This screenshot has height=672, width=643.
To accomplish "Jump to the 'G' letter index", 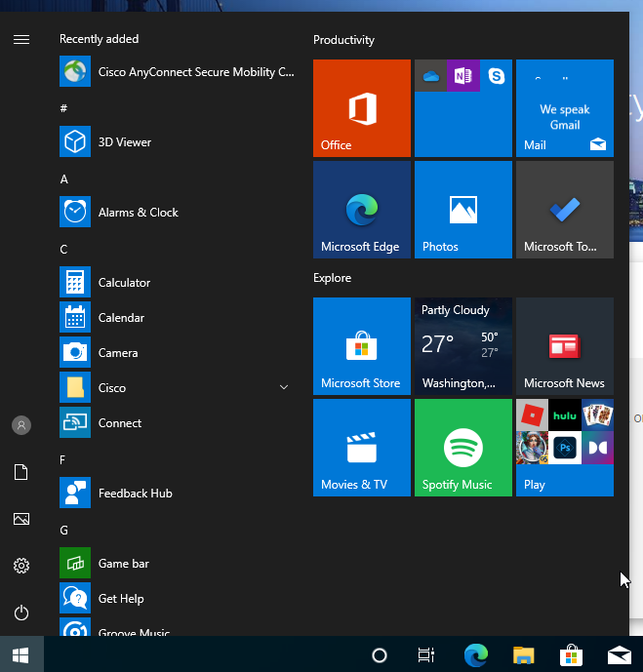I will [x=63, y=531].
